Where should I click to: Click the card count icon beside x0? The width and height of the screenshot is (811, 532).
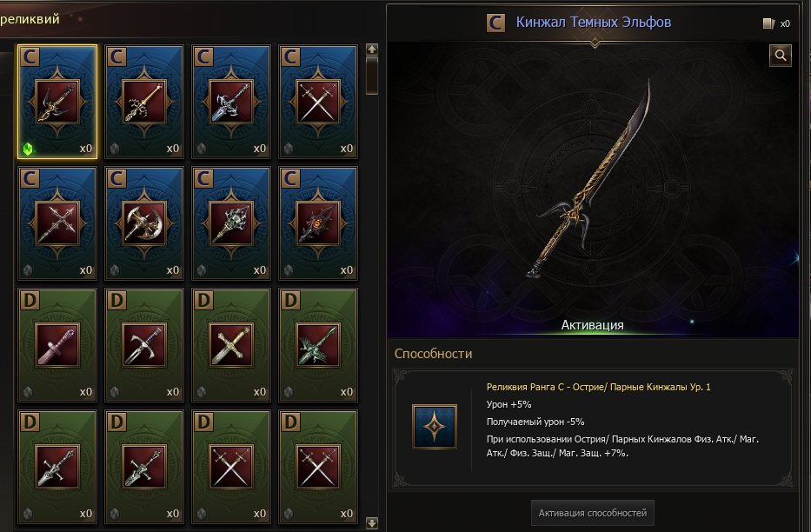coord(768,23)
